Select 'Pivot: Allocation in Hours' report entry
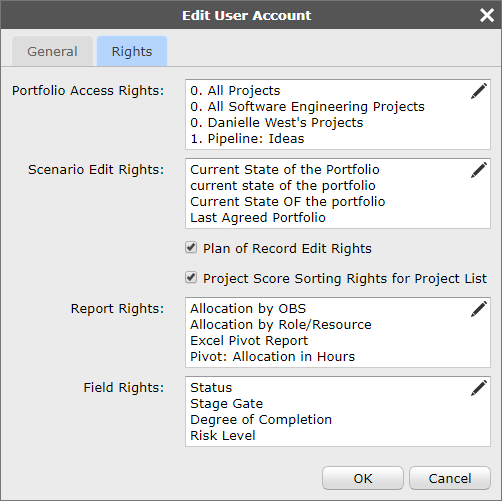Image resolution: width=502 pixels, height=501 pixels. point(272,357)
